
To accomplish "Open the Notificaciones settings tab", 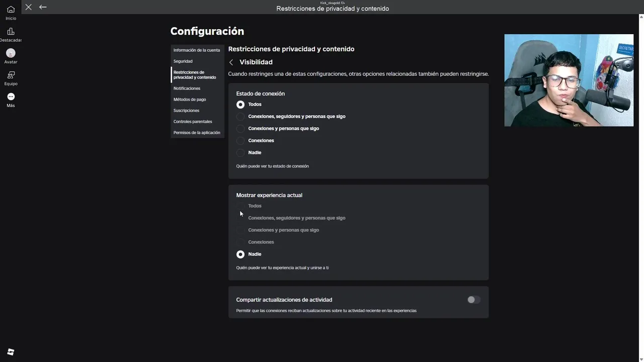I will click(187, 88).
